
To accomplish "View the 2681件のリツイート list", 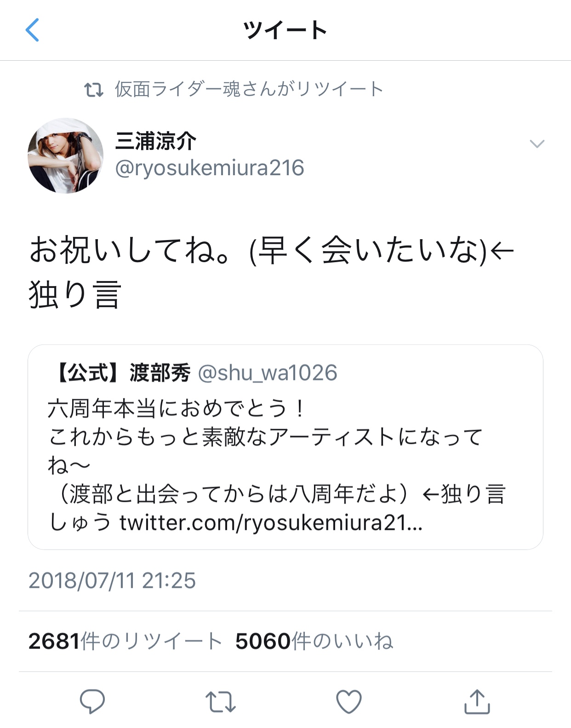I will pos(125,641).
